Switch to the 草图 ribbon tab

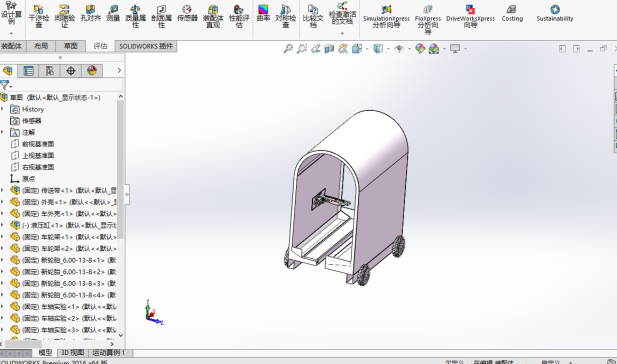tap(71, 46)
